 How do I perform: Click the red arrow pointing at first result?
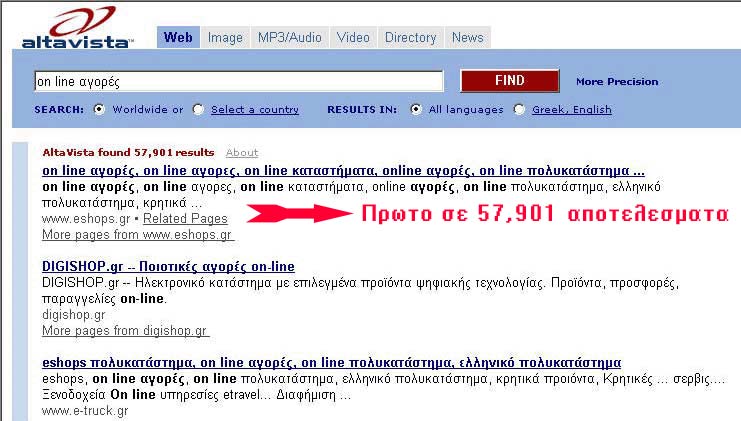click(x=296, y=213)
